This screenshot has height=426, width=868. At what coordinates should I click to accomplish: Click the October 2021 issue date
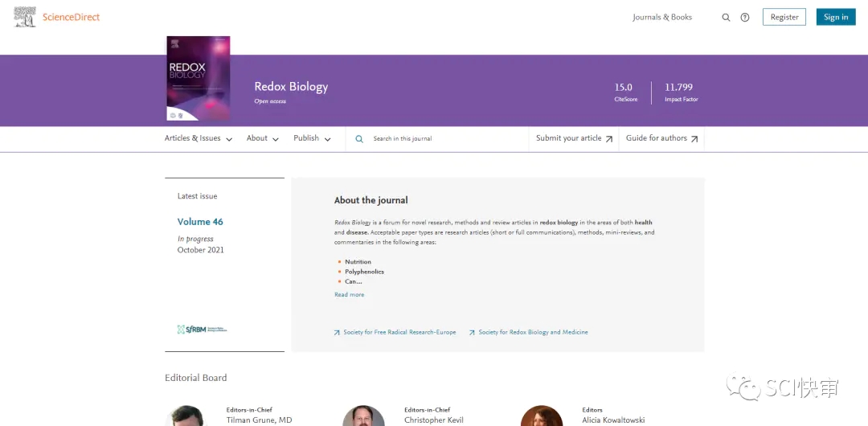(x=200, y=250)
